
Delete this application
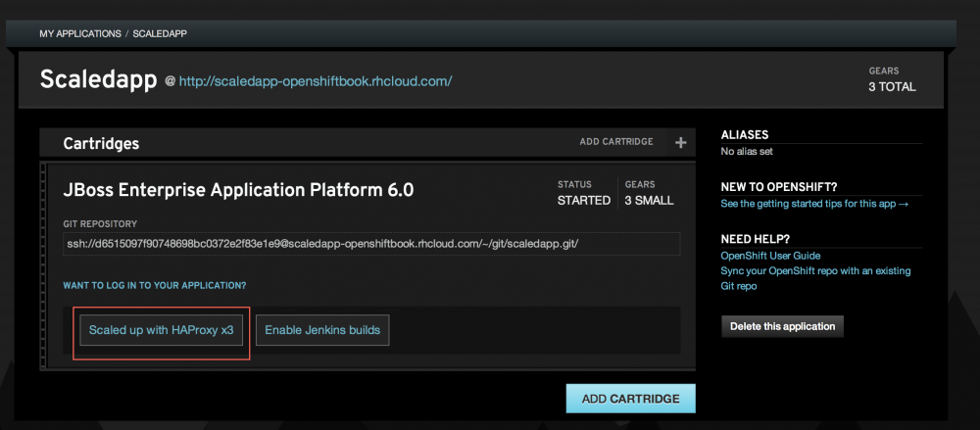[781, 326]
